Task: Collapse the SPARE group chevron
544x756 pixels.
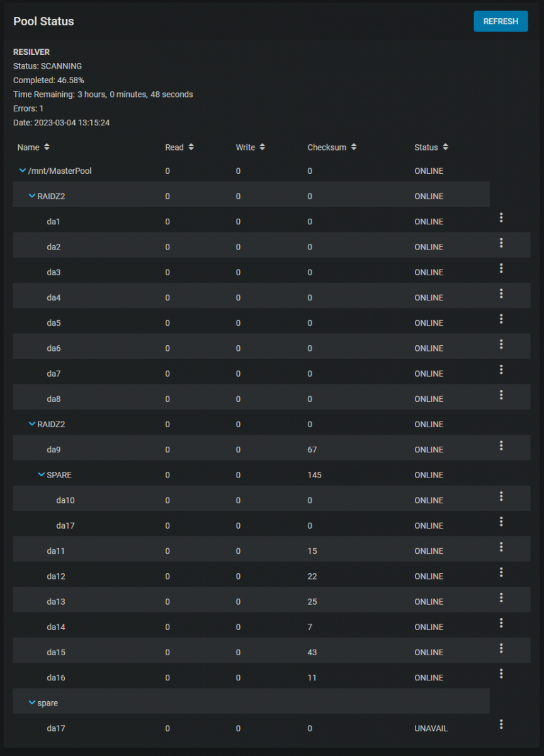Action: click(x=42, y=474)
